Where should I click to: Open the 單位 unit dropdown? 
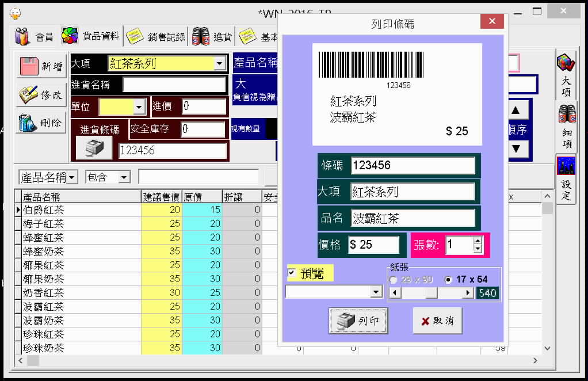[139, 107]
